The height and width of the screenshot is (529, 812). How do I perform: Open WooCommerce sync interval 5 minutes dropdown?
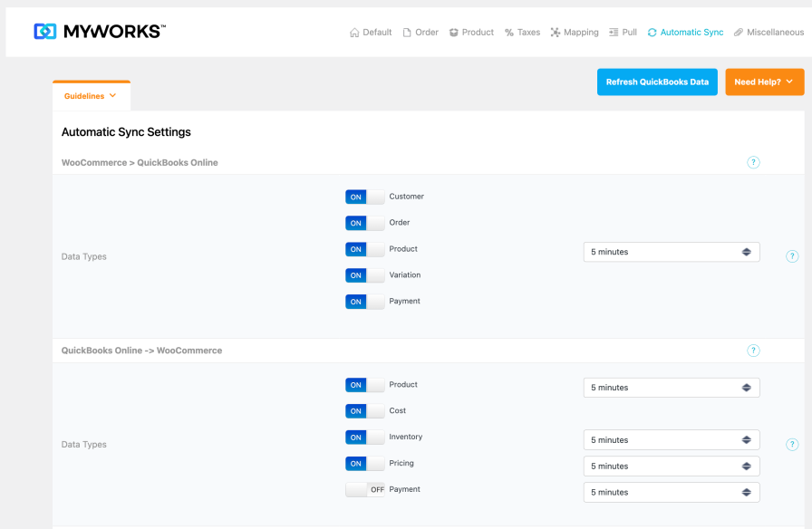[x=671, y=252]
